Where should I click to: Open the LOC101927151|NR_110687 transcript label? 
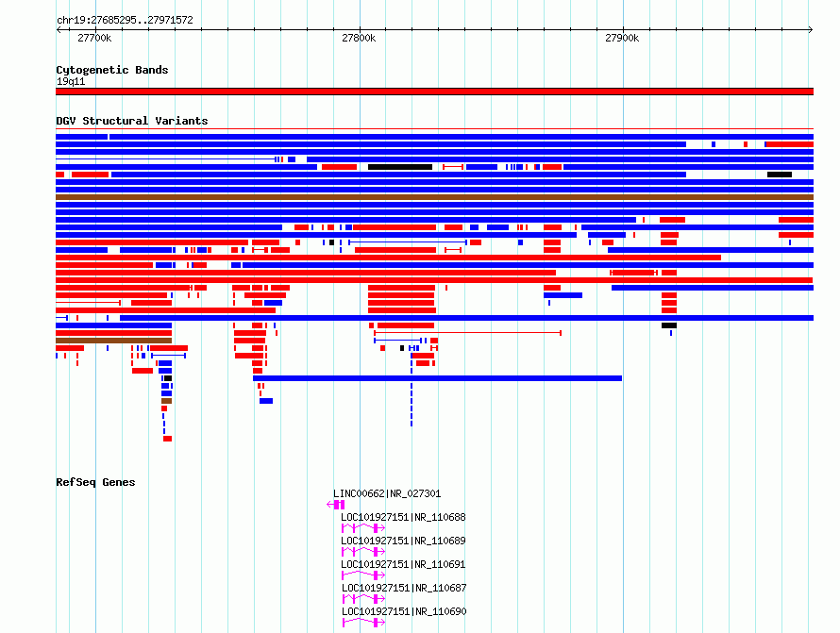pyautogui.click(x=404, y=588)
